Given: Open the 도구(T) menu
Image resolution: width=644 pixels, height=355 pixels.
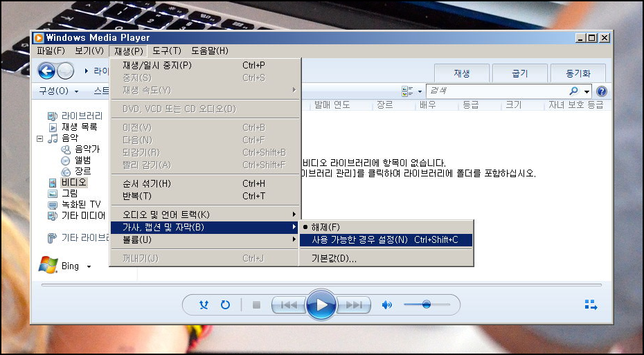Looking at the screenshot, I should point(167,51).
